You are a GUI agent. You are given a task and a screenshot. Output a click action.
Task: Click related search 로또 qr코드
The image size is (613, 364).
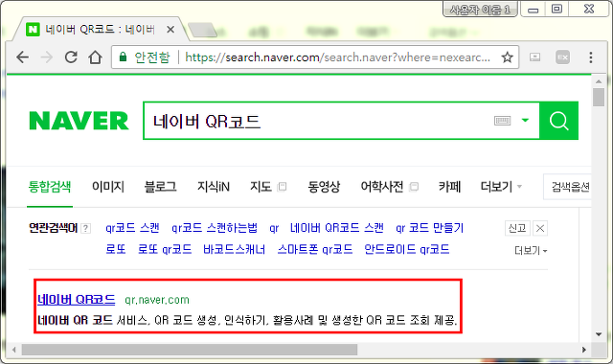tap(165, 249)
